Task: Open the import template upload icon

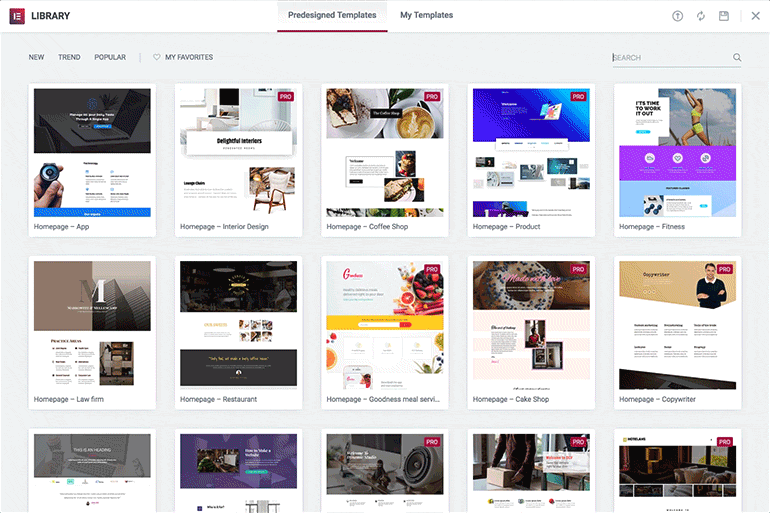Action: (677, 16)
